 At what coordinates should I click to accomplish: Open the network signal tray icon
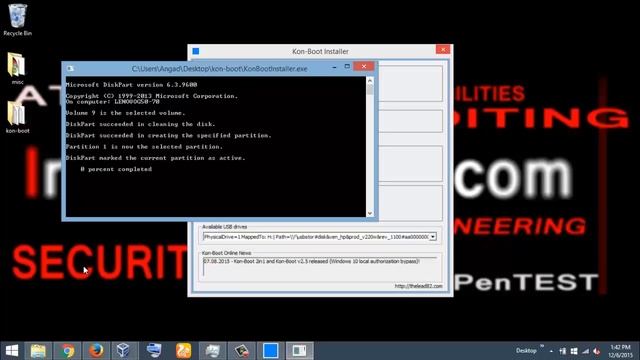tap(585, 351)
